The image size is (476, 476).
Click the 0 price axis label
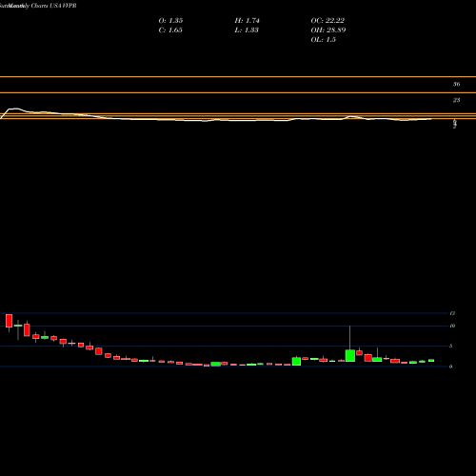(451, 367)
